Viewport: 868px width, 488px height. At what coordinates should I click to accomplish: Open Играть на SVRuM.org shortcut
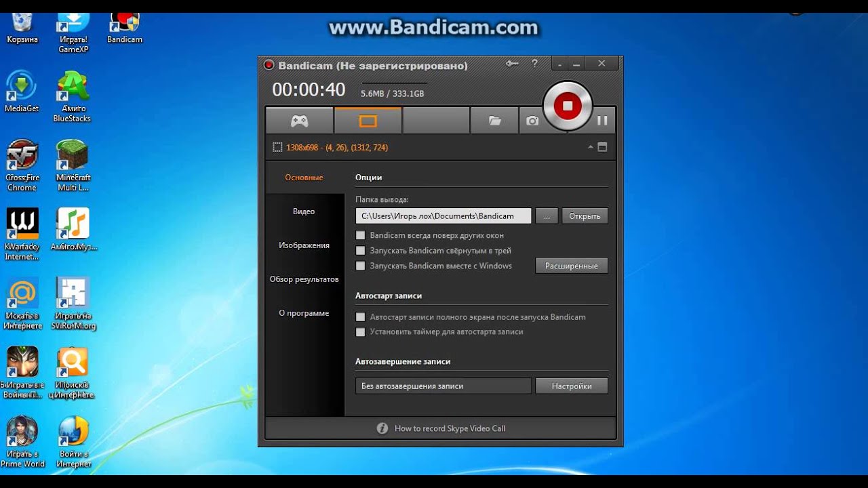point(73,304)
